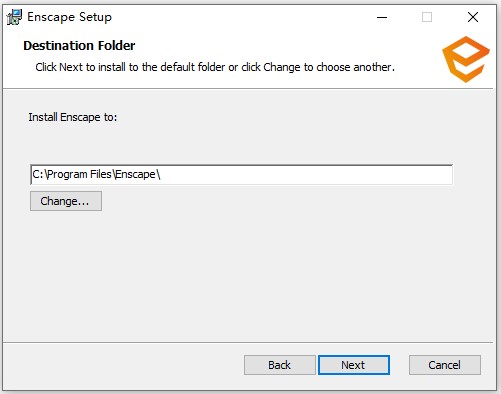Viewport: 501px width, 394px height.
Task: Click the orange Enscape logo
Action: point(466,59)
